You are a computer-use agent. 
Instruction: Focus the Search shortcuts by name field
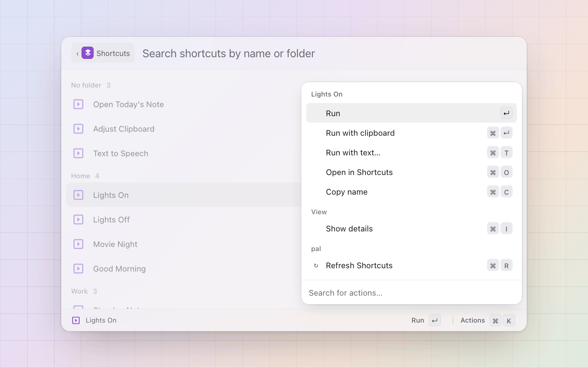[x=330, y=53]
